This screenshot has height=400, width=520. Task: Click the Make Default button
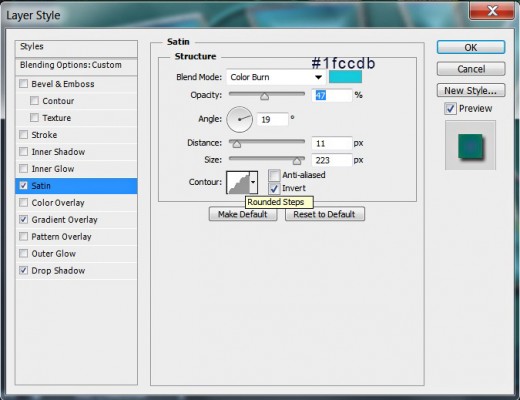coord(243,214)
